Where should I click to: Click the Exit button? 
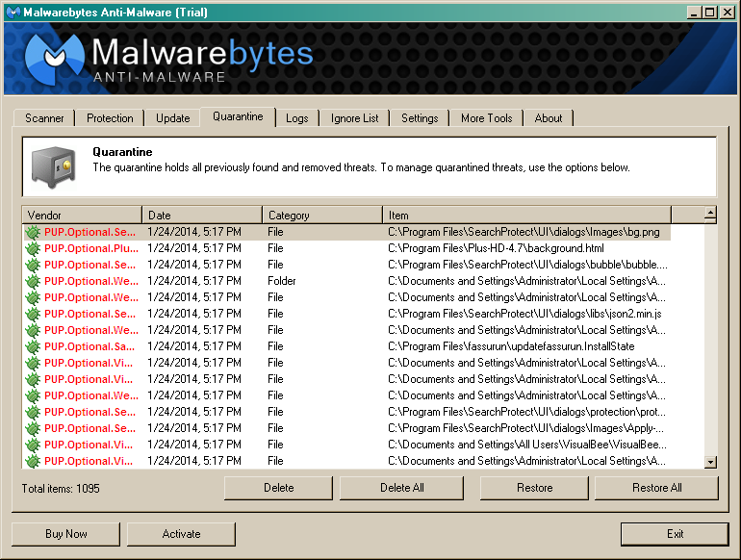click(675, 534)
